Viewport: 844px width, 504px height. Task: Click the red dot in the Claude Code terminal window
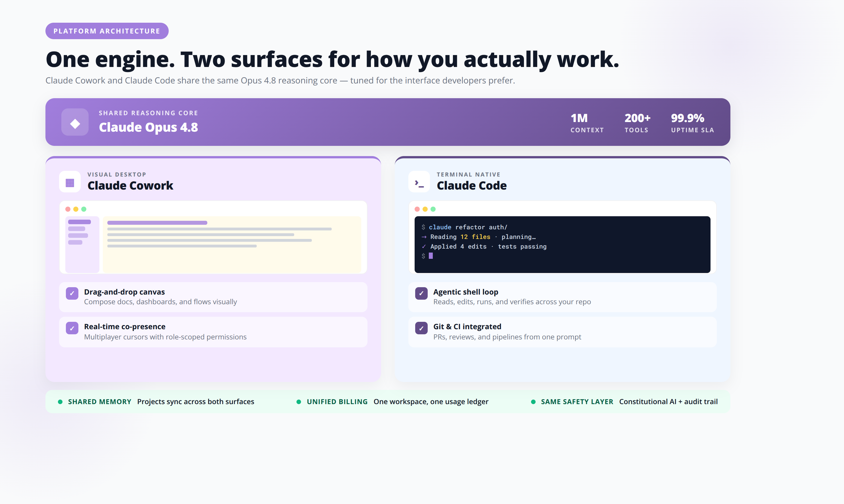(x=417, y=209)
